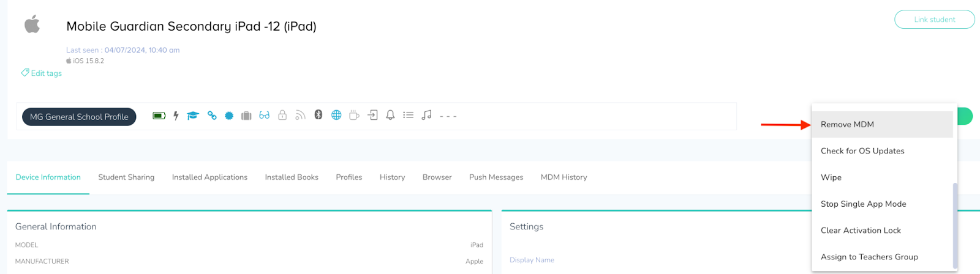
Task: Click the Bluetooth icon
Action: (x=318, y=114)
